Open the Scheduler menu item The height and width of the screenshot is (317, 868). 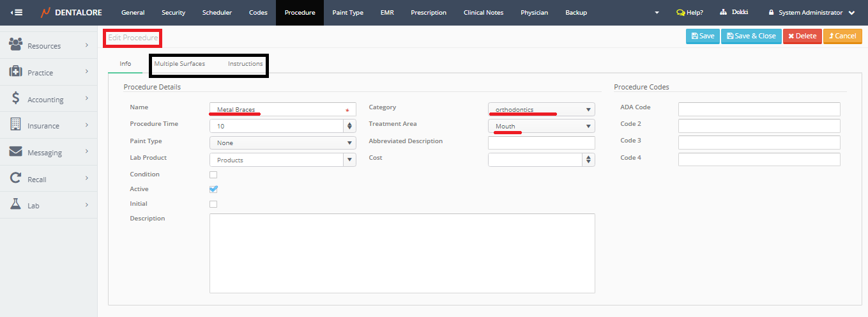[217, 13]
